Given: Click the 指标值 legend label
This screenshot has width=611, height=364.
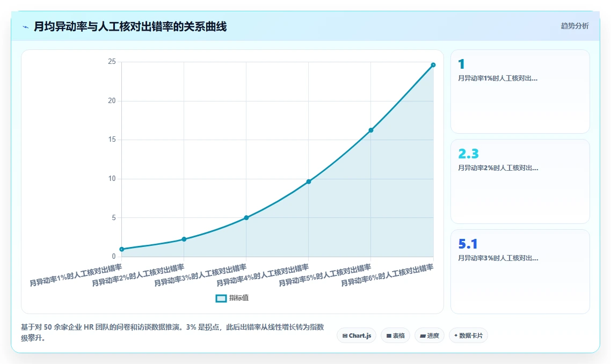Looking at the screenshot, I should 239,298.
